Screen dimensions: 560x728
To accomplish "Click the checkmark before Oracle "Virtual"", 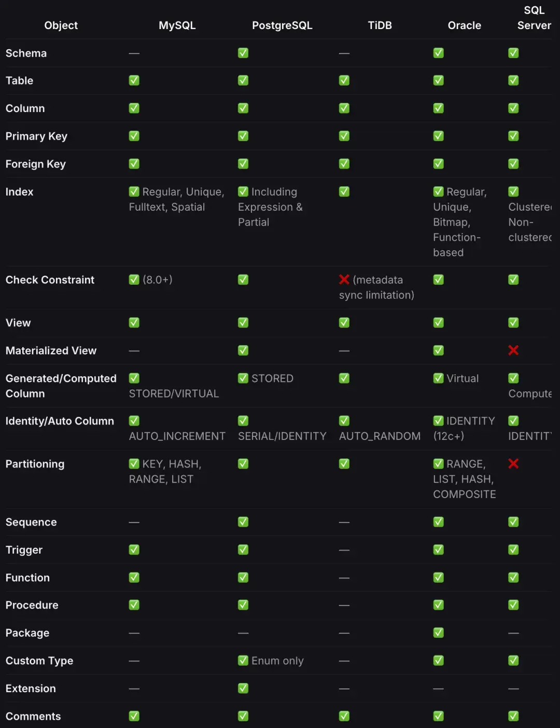I will [439, 378].
